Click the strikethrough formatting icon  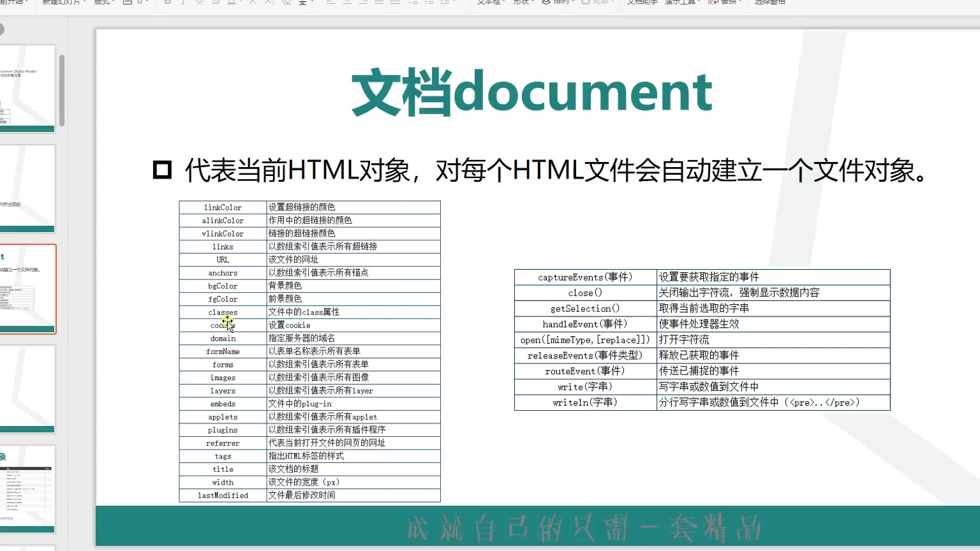click(x=216, y=3)
